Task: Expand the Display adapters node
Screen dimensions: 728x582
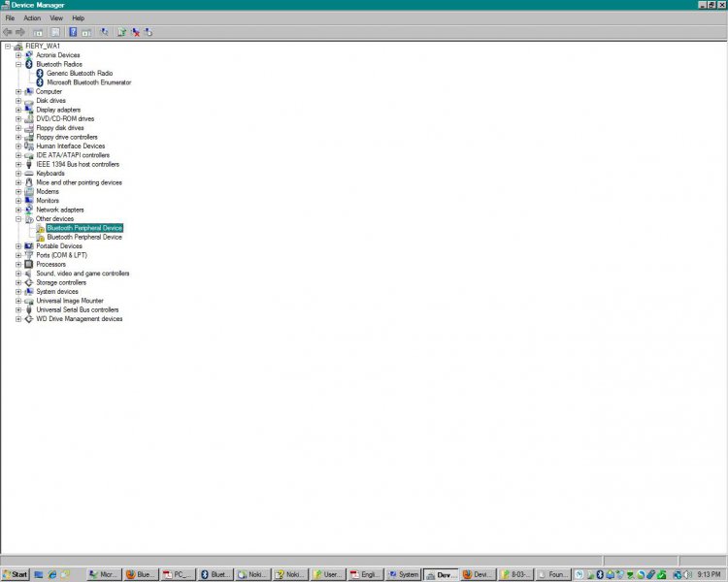Action: tap(18, 110)
